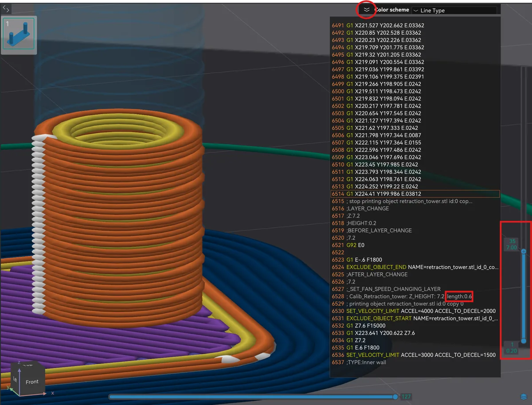532x405 pixels.
Task: Select plate 1 thumbnail
Action: coord(19,35)
